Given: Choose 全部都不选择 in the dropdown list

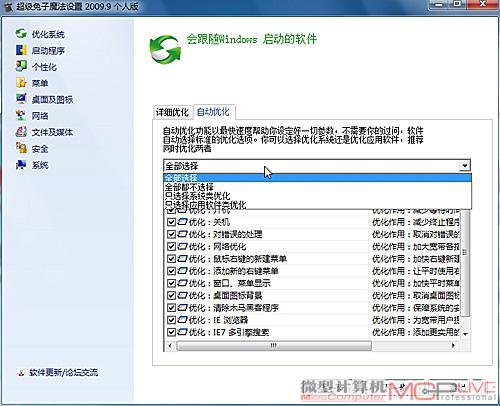Looking at the screenshot, I should [x=317, y=187].
